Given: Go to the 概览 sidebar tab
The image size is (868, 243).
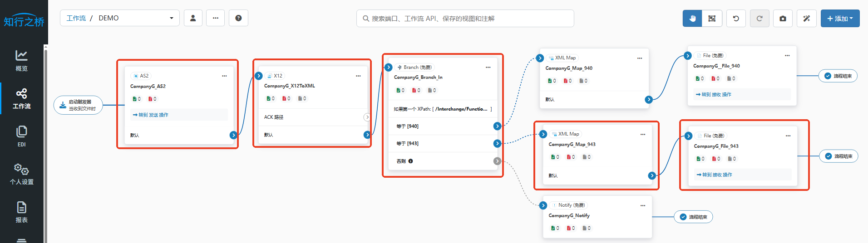Looking at the screenshot, I should point(21,61).
